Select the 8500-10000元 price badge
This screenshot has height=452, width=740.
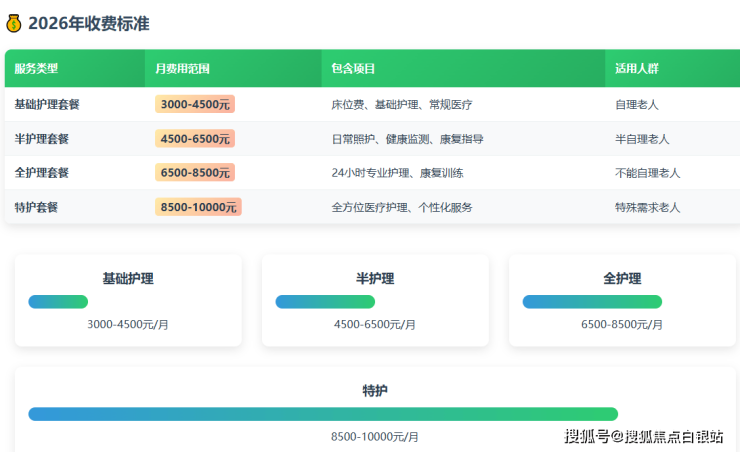click(198, 207)
